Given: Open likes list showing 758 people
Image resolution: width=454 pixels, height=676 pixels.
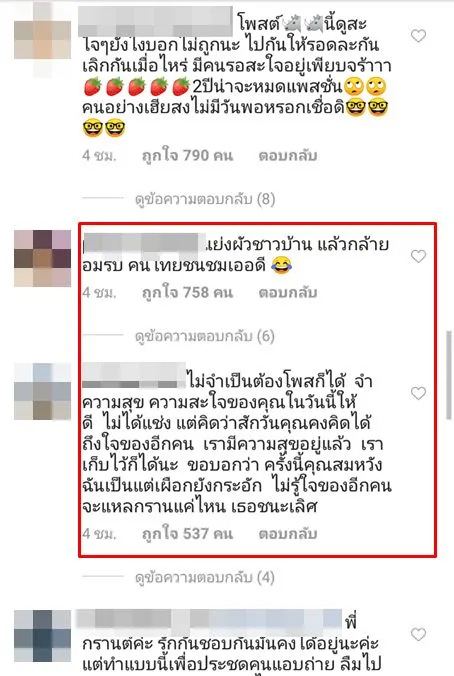Looking at the screenshot, I should 188,293.
